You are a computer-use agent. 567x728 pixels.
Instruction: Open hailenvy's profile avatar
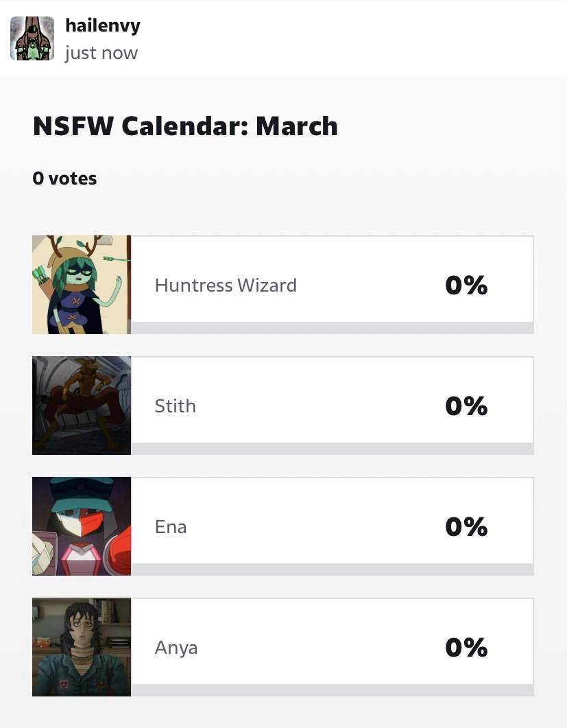(x=32, y=38)
